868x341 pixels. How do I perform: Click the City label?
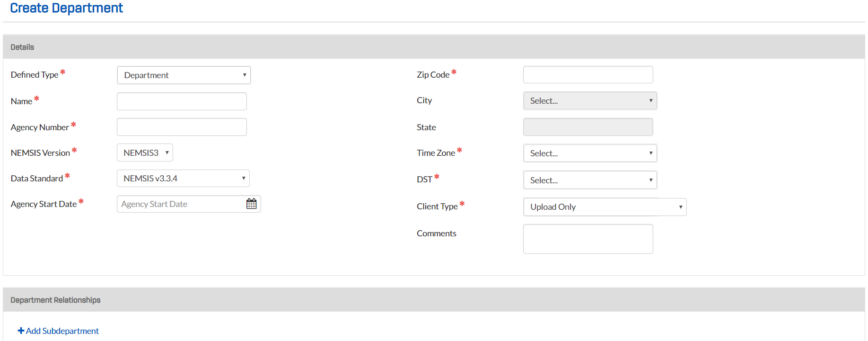(x=424, y=100)
